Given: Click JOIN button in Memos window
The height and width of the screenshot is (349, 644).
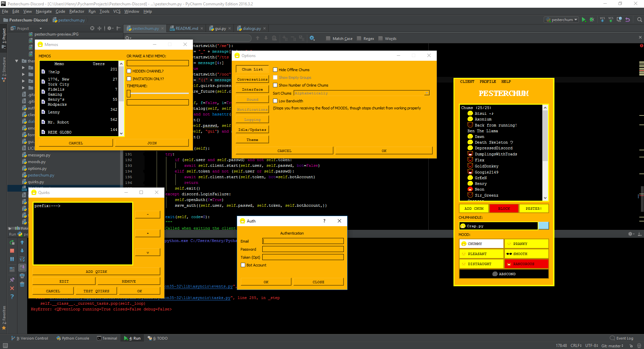Looking at the screenshot, I should pyautogui.click(x=152, y=143).
